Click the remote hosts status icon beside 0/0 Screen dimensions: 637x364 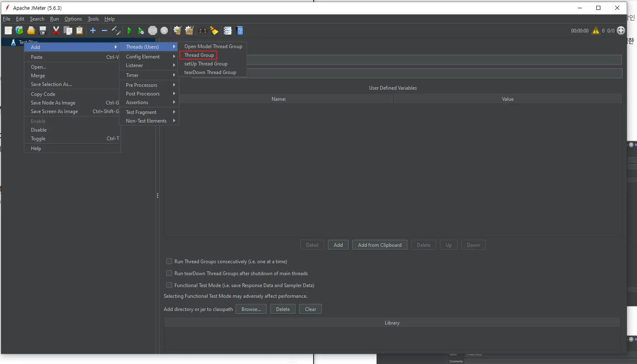click(x=621, y=30)
